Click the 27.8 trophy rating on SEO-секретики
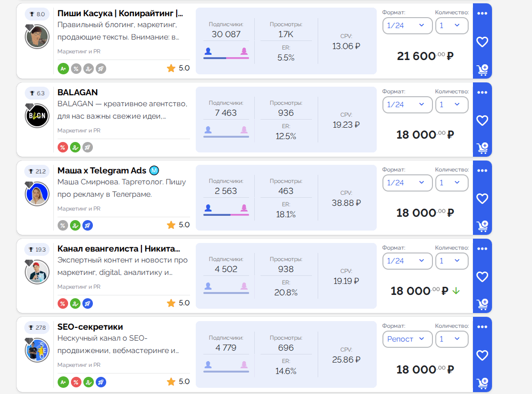Viewport: 532px width, 394px height. 37,327
